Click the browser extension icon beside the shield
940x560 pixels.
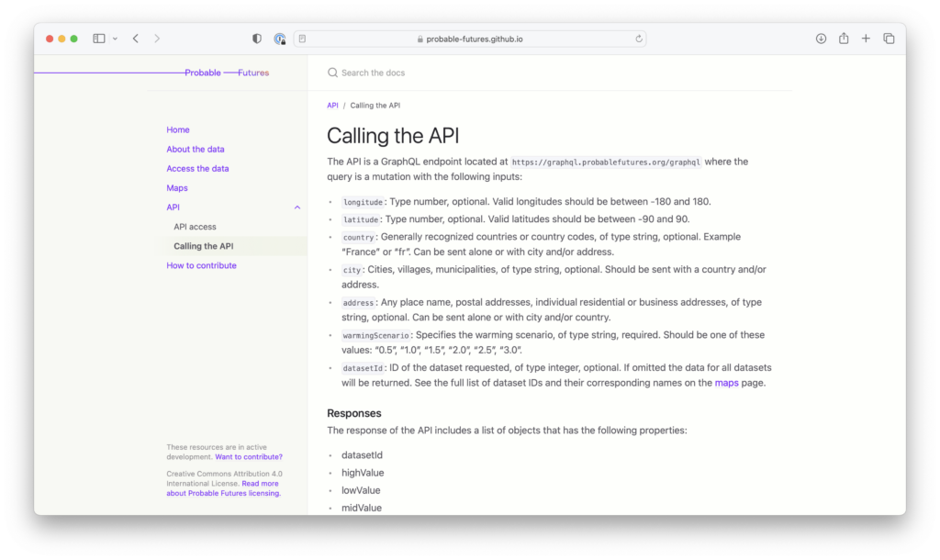(279, 38)
